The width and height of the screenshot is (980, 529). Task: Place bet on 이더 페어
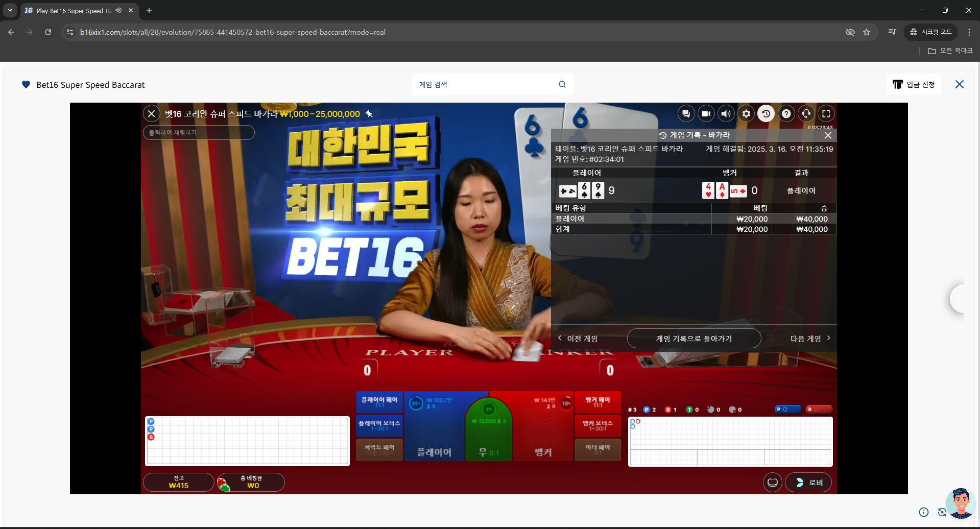[597, 449]
